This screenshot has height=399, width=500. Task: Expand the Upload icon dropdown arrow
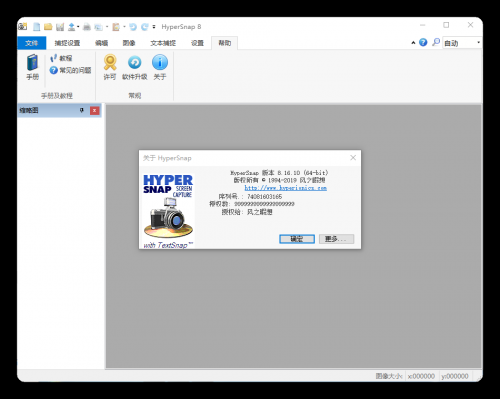tap(78, 27)
